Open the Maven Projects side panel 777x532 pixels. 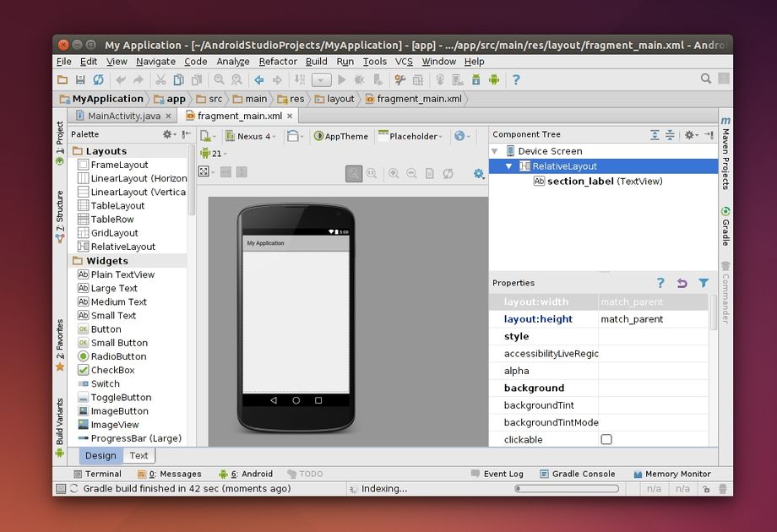pos(725,153)
